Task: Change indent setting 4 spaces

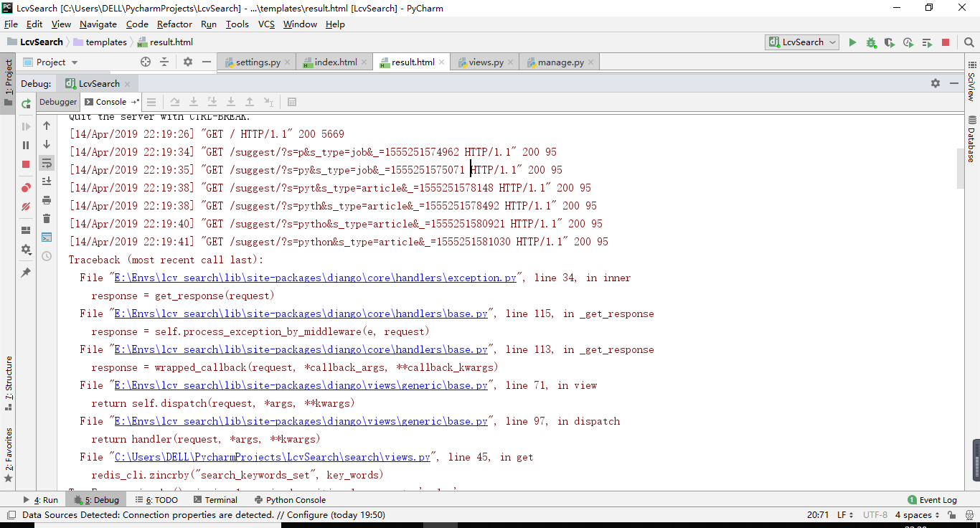Action: (x=918, y=515)
